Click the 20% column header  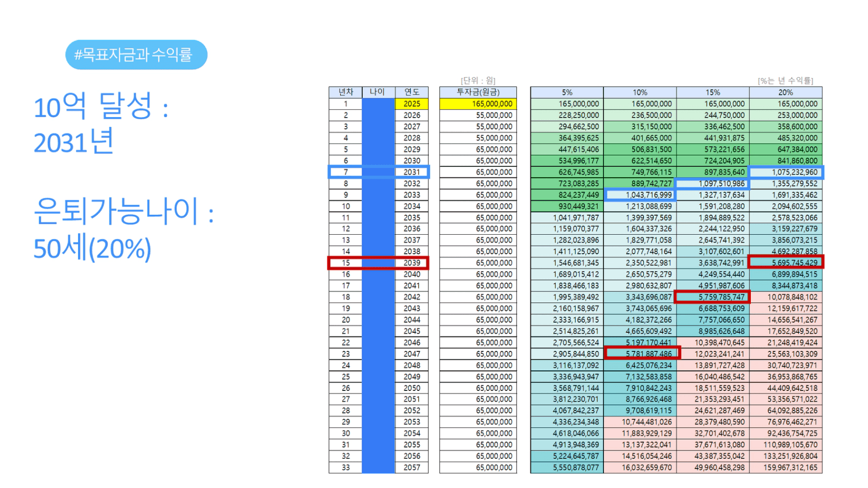coord(786,92)
